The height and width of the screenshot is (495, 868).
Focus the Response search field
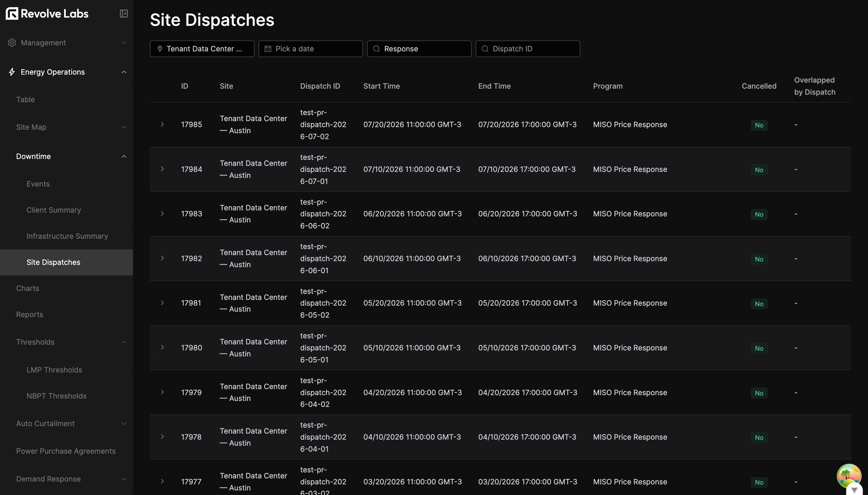click(419, 49)
